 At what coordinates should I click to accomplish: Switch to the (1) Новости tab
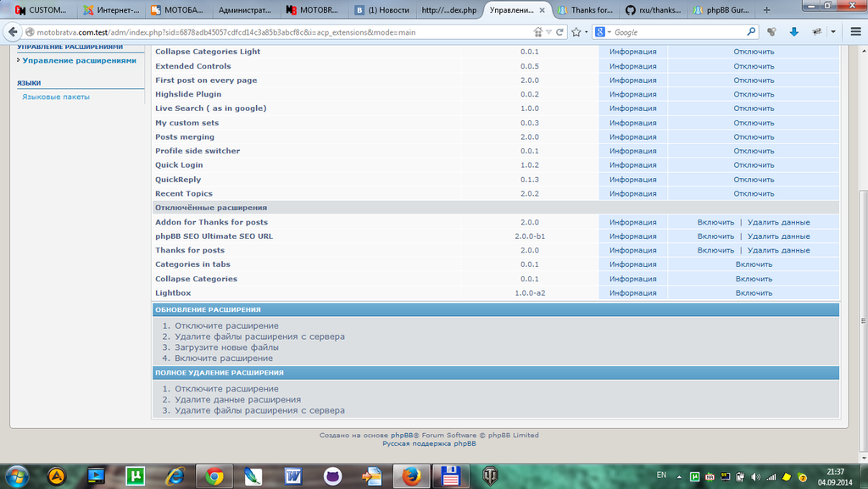(381, 10)
